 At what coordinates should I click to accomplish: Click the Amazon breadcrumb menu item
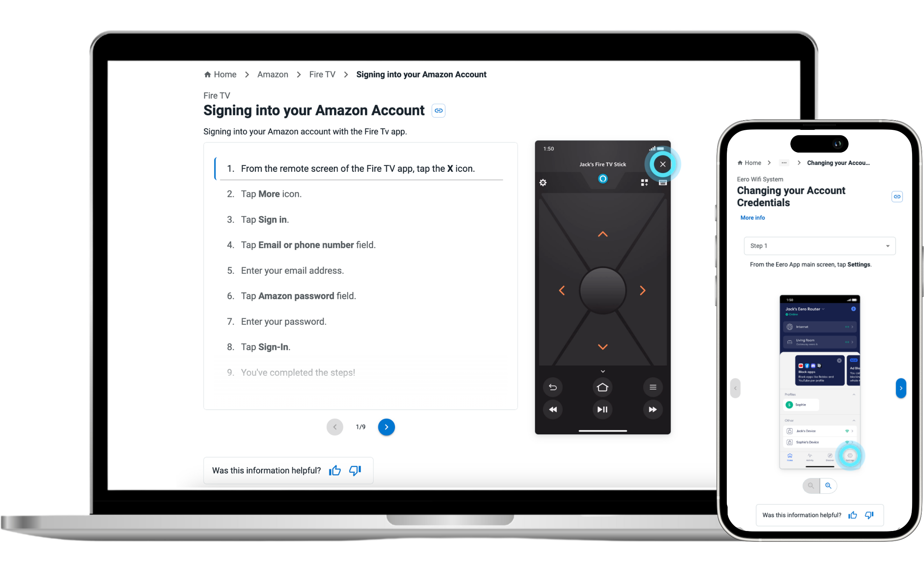(x=273, y=75)
